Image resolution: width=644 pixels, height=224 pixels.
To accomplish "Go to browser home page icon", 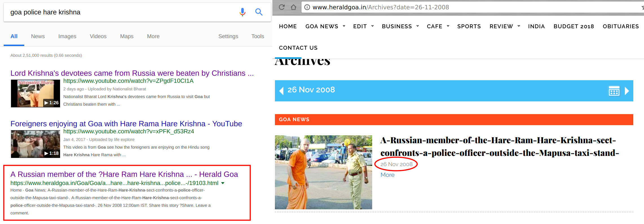I will [x=294, y=7].
